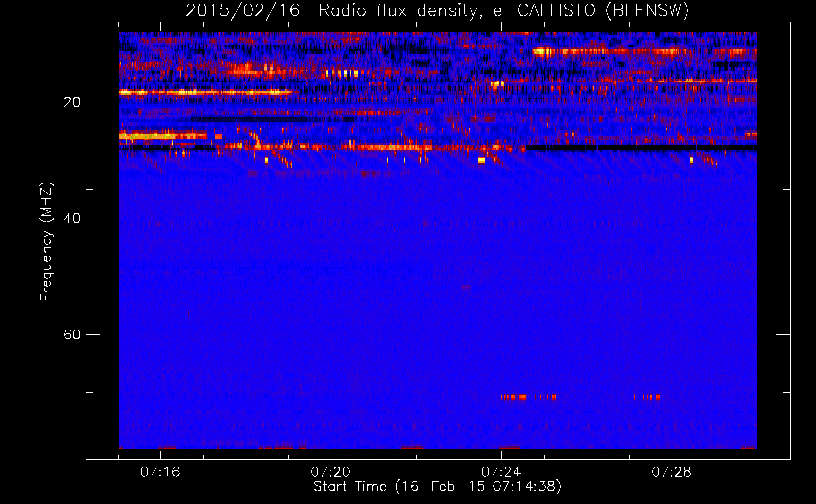Viewport: 816px width, 504px height.
Task: Click the 07:24 time axis tick label
Action: [501, 472]
